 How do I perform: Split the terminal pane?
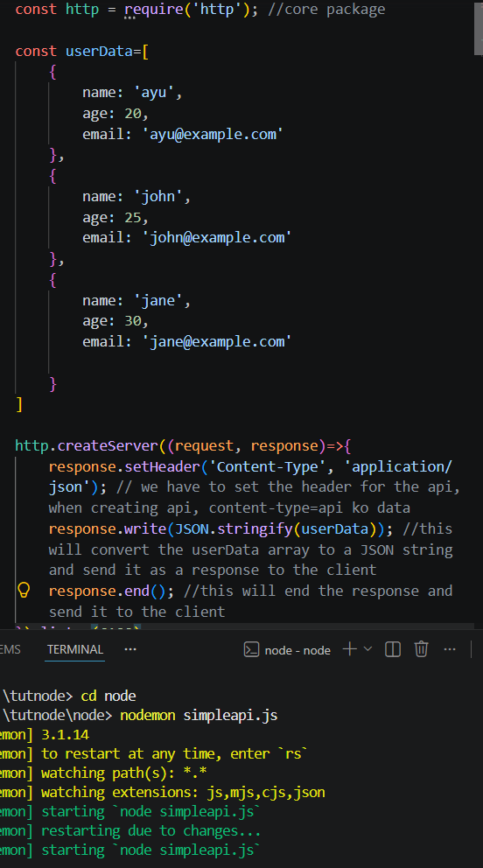tap(393, 648)
